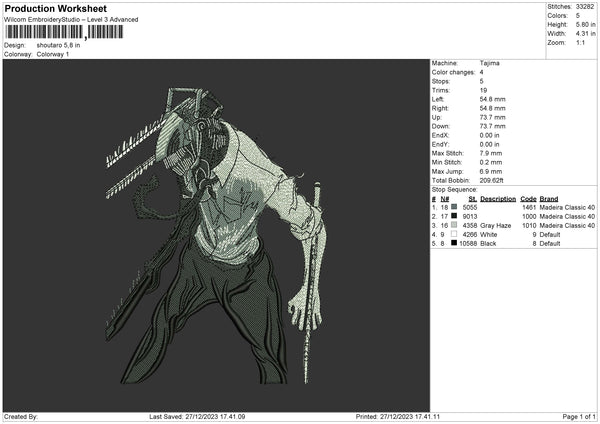Click the barcode under the worksheet title

point(64,32)
